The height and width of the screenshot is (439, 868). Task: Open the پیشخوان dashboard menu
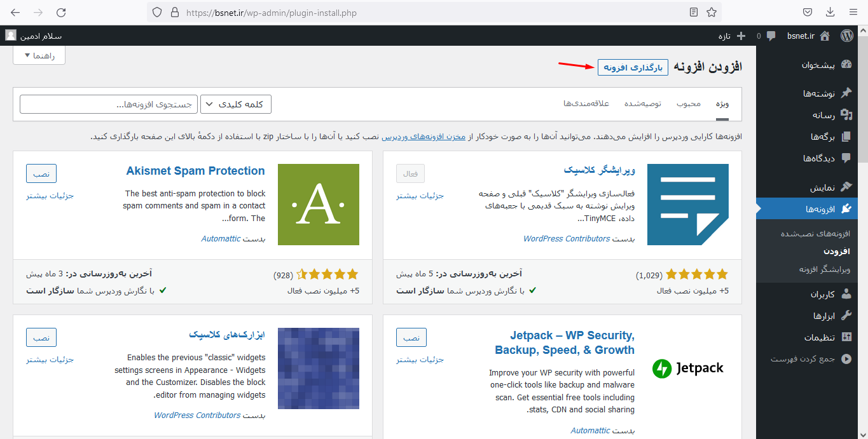(x=817, y=64)
